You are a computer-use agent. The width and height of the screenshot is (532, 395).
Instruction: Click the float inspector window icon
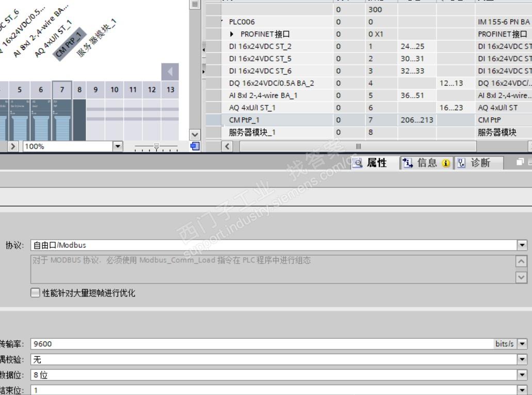pos(520,162)
